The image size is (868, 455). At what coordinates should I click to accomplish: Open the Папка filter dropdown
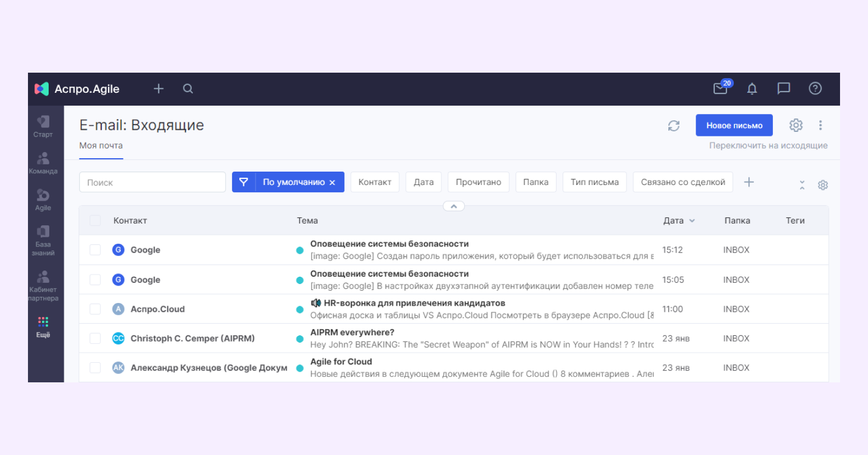536,182
